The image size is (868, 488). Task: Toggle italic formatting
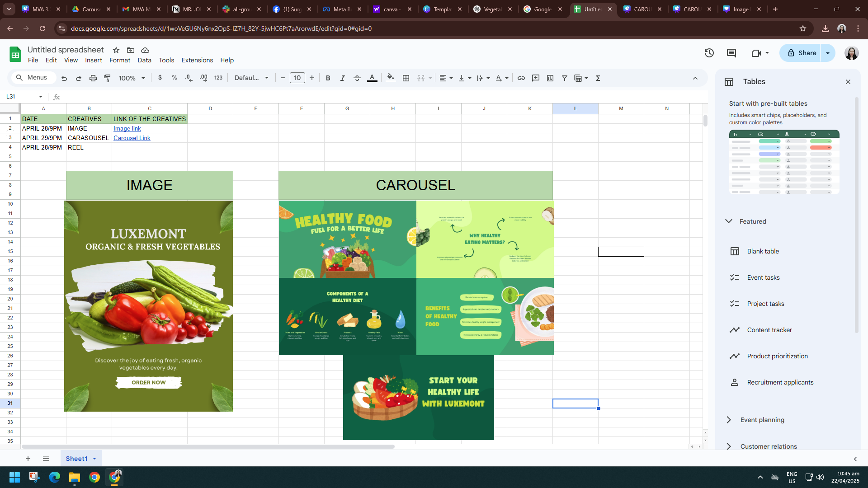[343, 78]
